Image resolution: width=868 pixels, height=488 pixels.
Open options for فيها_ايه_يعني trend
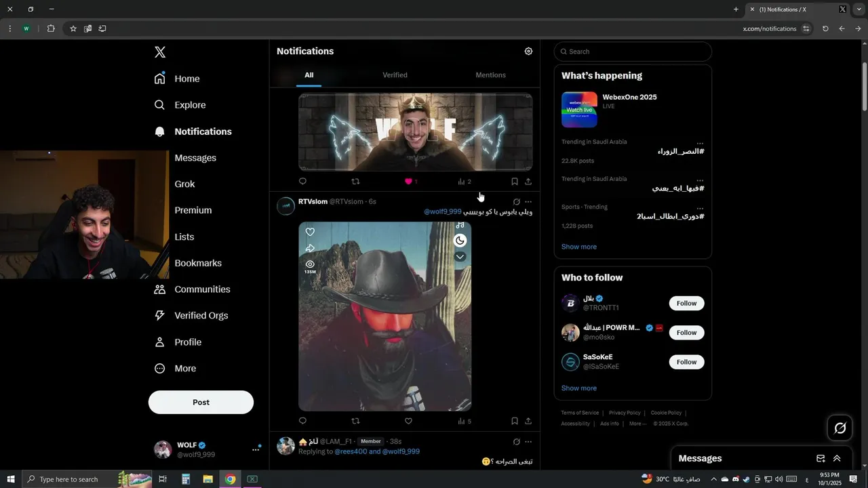click(700, 180)
